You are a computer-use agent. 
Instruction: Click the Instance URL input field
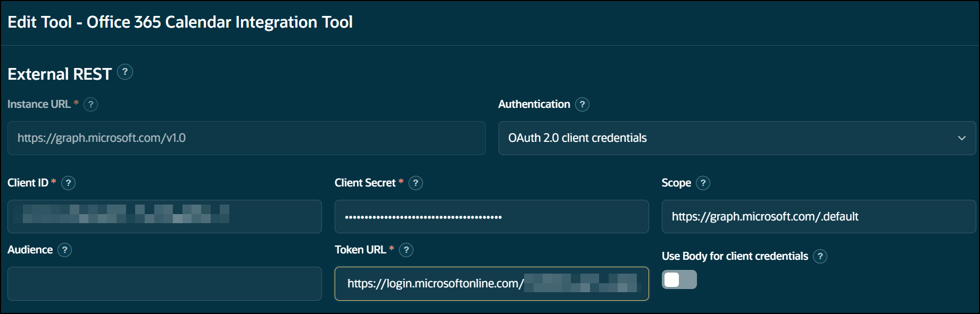pyautogui.click(x=246, y=138)
